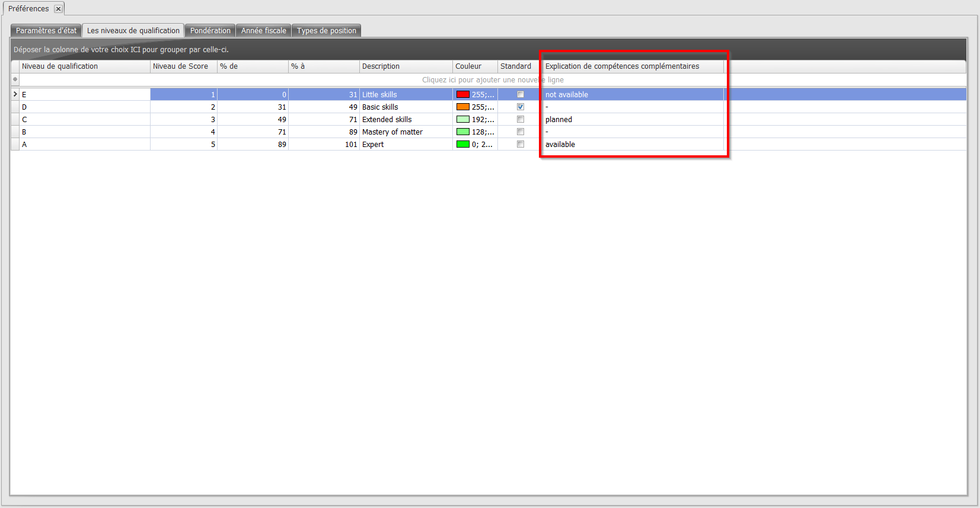Switch to the Pondération tab
The image size is (980, 508).
(210, 31)
